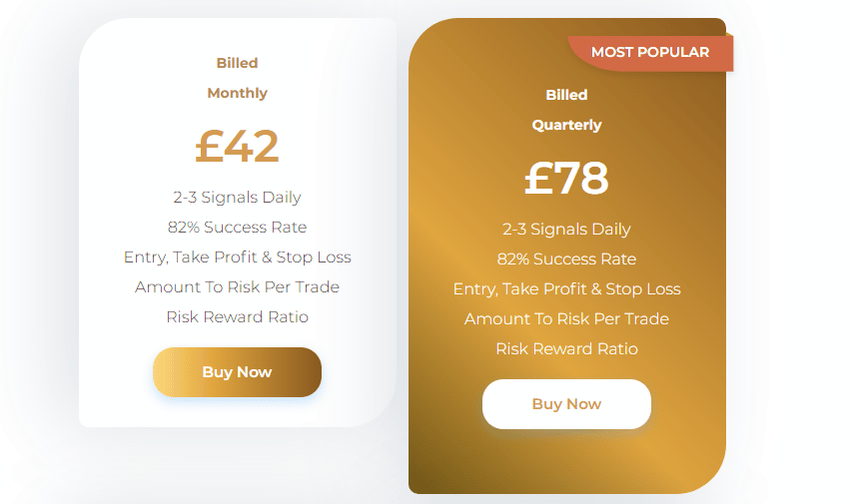Click the £42 monthly price
Viewport: 850px width, 504px height.
[237, 147]
